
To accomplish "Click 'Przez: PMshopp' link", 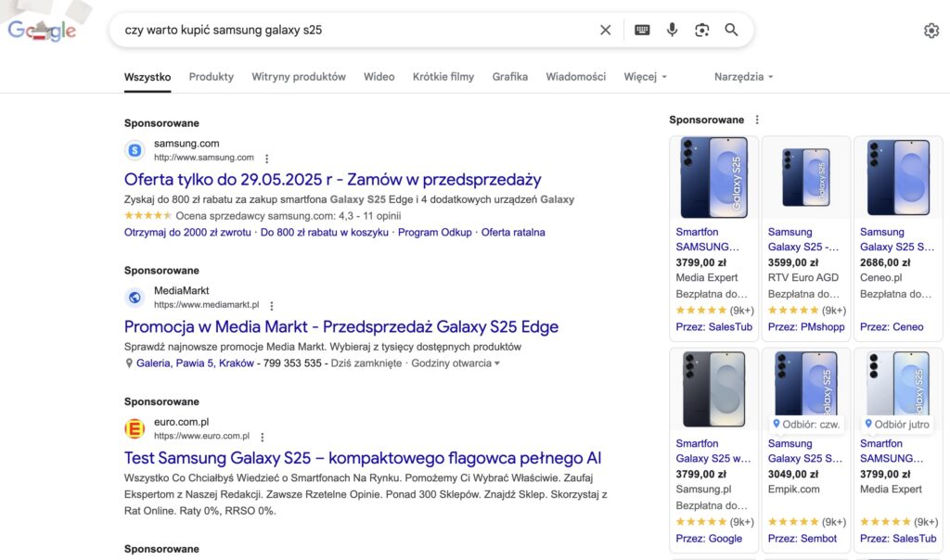I will pyautogui.click(x=806, y=327).
